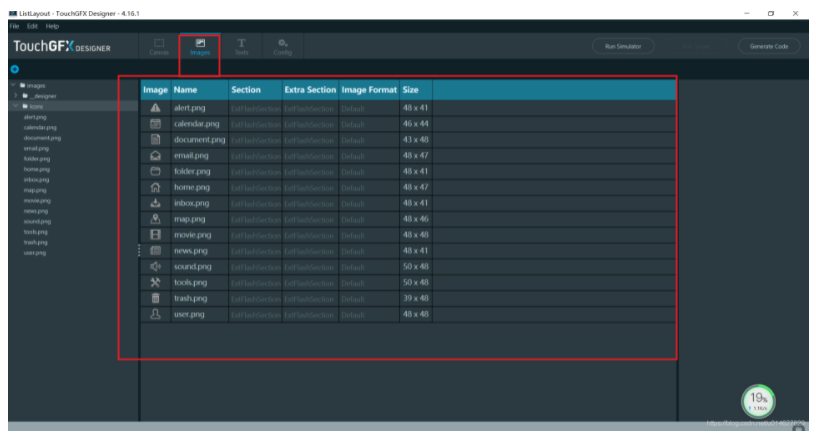Select folder.png in the file tree
The width and height of the screenshot is (816, 440).
[36, 159]
